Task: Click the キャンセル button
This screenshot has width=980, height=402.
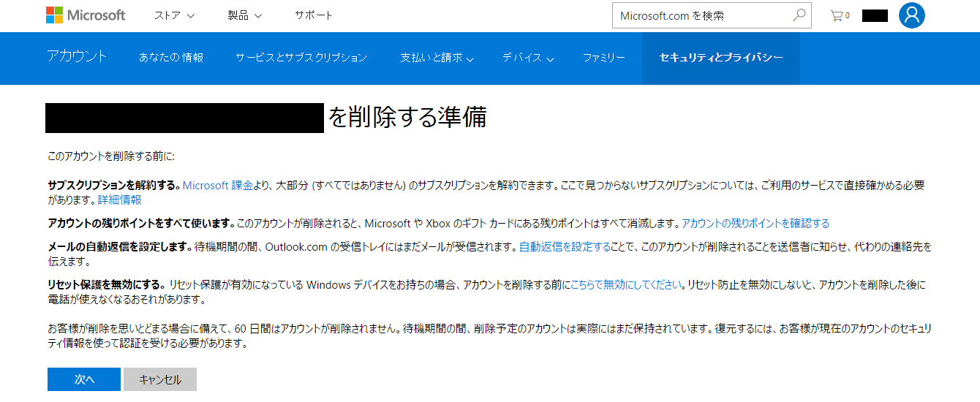Action: click(x=160, y=379)
